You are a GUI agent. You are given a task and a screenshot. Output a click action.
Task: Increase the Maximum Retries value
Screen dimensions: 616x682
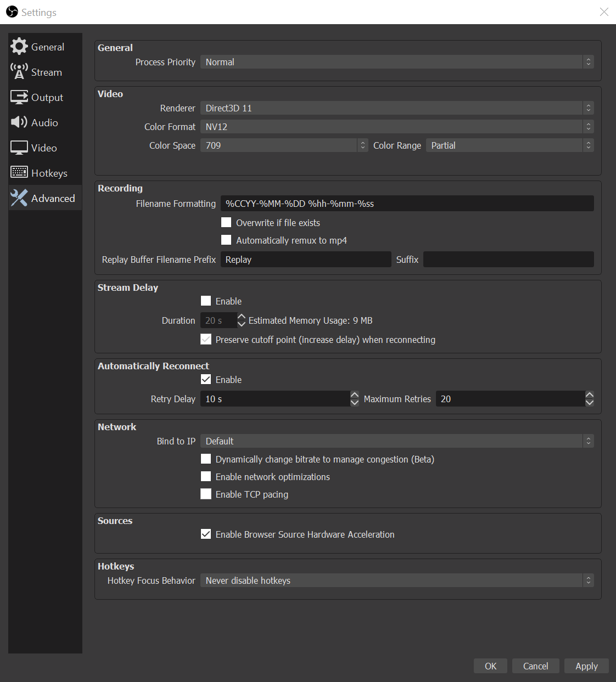pyautogui.click(x=590, y=395)
